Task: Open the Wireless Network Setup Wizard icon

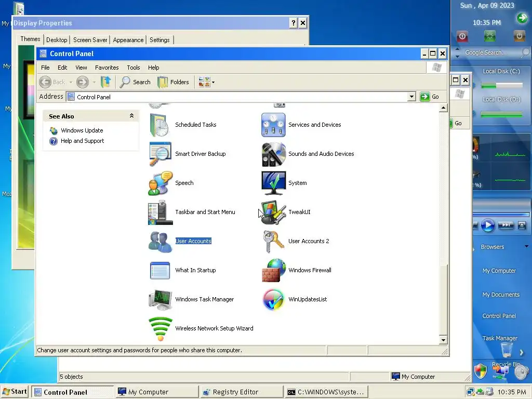Action: tap(161, 329)
